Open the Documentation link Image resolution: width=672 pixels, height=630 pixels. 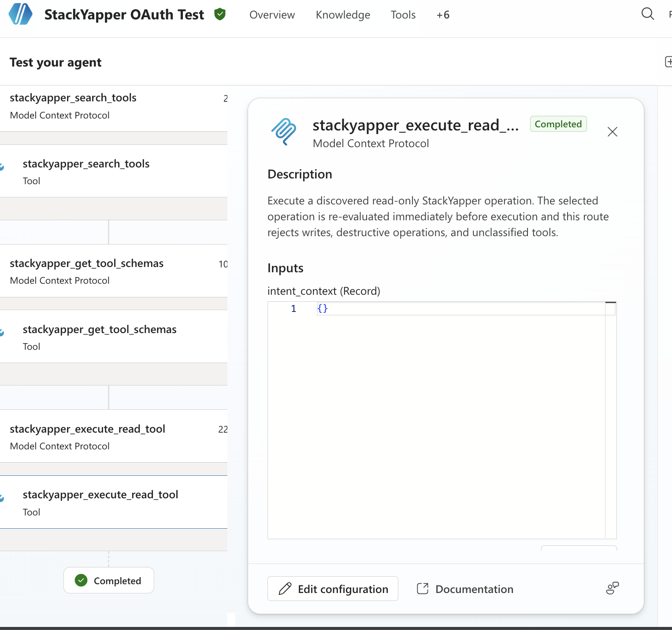point(465,589)
